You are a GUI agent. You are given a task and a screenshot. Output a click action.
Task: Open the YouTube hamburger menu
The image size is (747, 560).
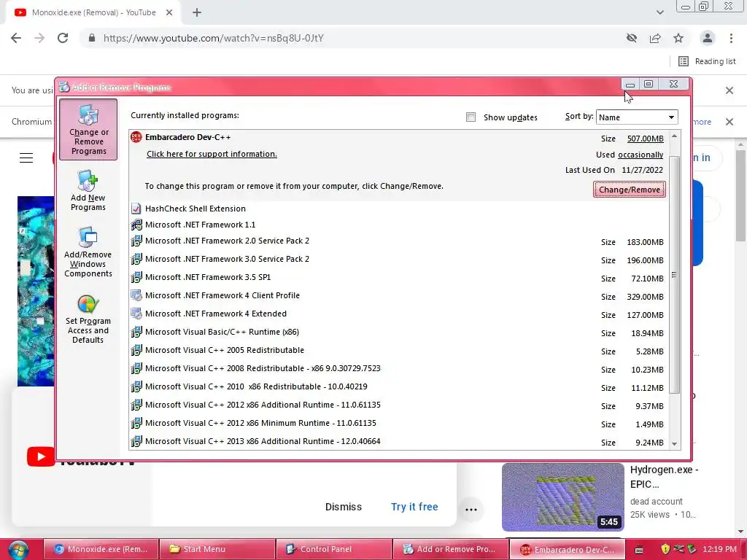pyautogui.click(x=26, y=157)
